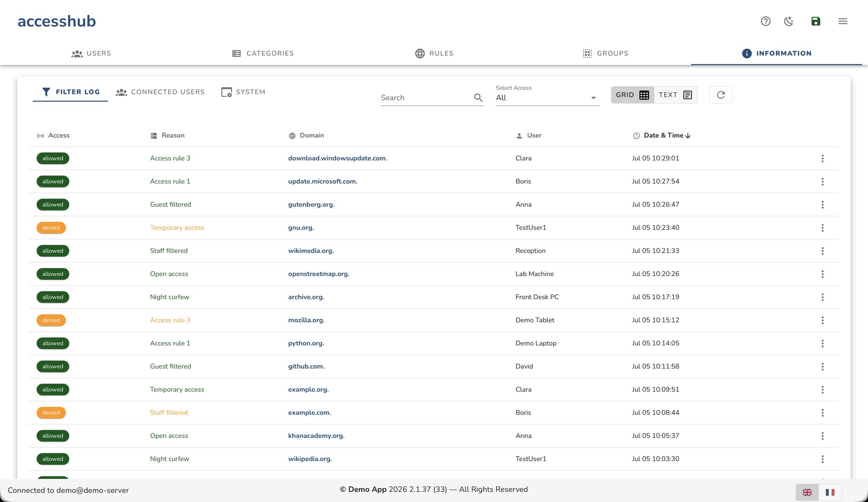Screen dimensions: 868x502
Task: Click user Lab Machine cell
Action: pos(534,274)
